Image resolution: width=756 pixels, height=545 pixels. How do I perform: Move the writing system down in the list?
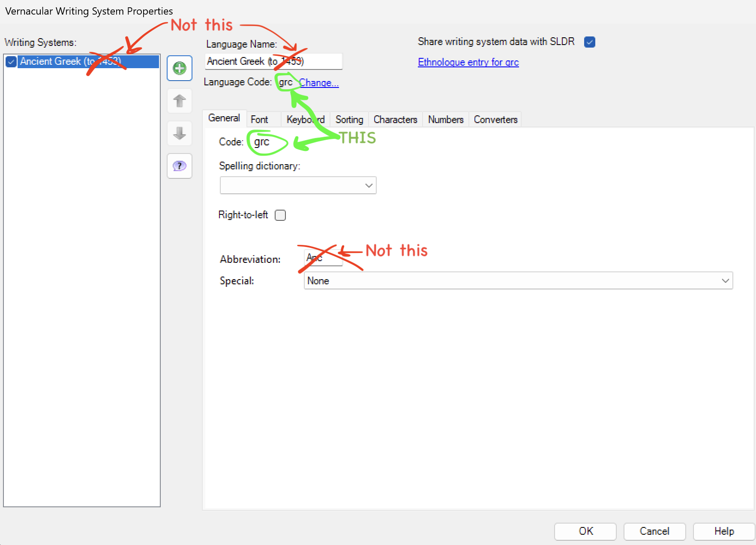pos(179,133)
